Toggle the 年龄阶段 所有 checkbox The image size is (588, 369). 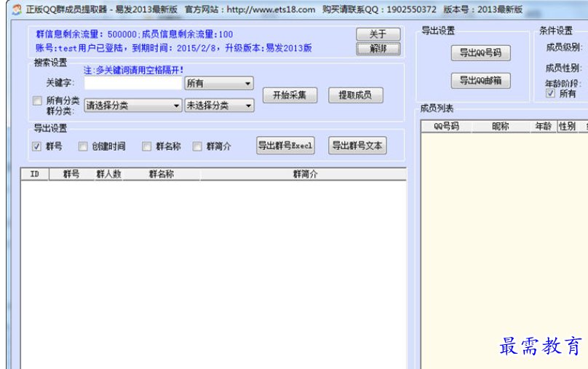550,93
